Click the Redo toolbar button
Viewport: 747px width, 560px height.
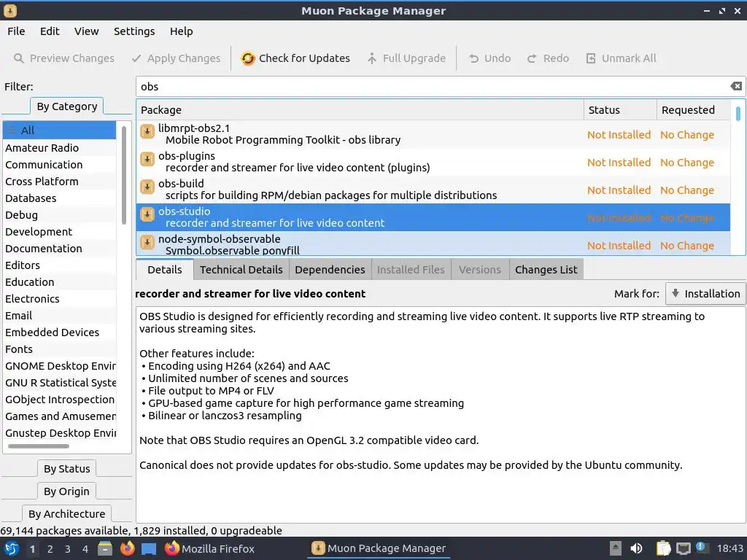[548, 58]
